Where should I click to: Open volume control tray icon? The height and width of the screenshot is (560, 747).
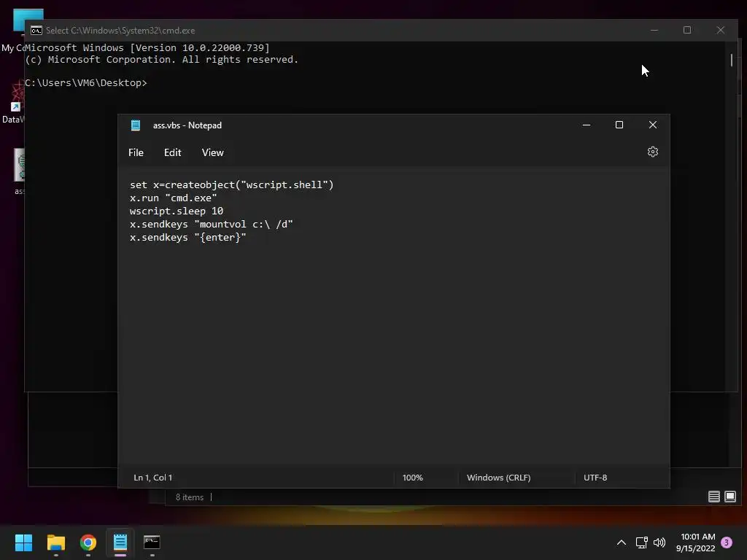(x=659, y=542)
